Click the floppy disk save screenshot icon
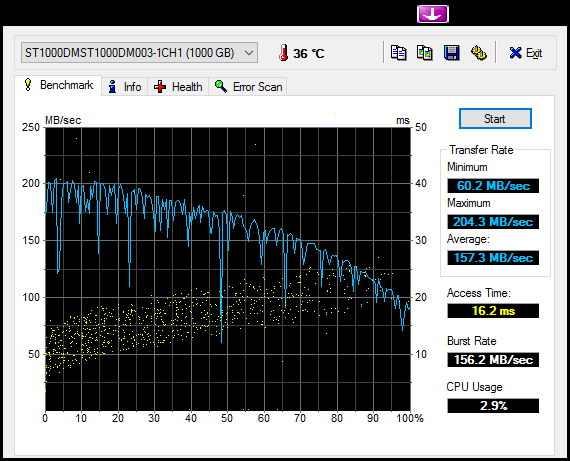 click(x=451, y=53)
